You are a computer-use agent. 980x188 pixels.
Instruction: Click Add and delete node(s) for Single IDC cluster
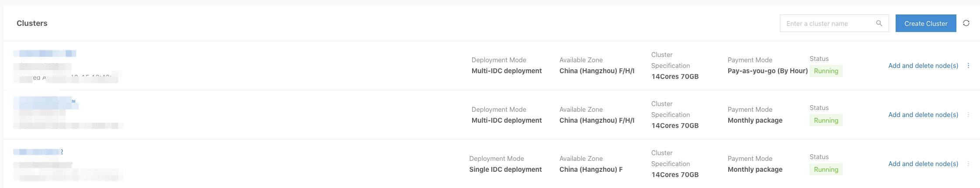coord(923,164)
